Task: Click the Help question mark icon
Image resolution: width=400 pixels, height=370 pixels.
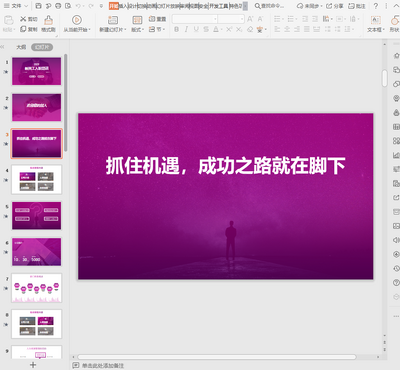Action: (376, 6)
